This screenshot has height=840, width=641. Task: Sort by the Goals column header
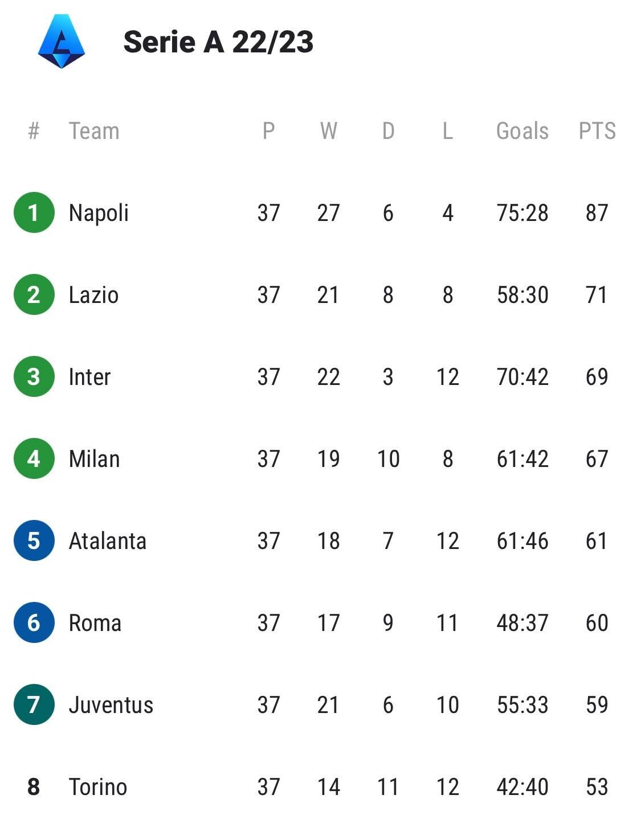click(522, 131)
